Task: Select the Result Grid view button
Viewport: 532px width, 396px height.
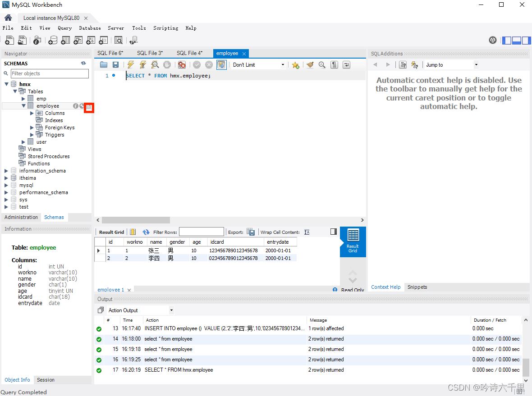Action: click(x=353, y=242)
